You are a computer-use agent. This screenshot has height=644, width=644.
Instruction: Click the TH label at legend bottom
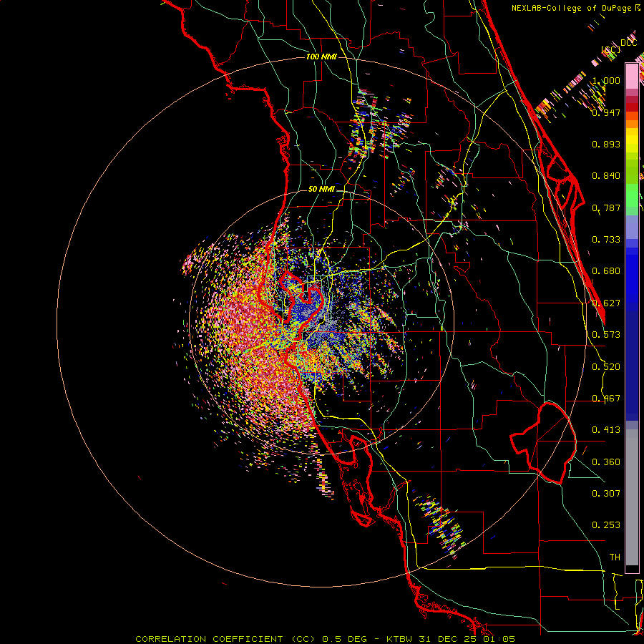tap(615, 557)
